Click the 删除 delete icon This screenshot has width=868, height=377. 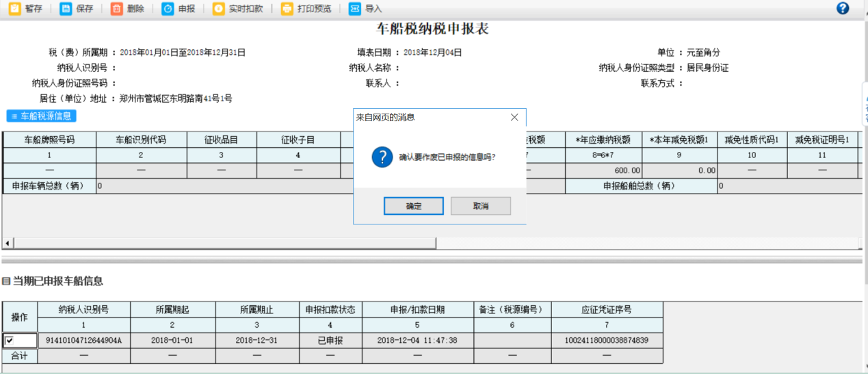tap(117, 8)
